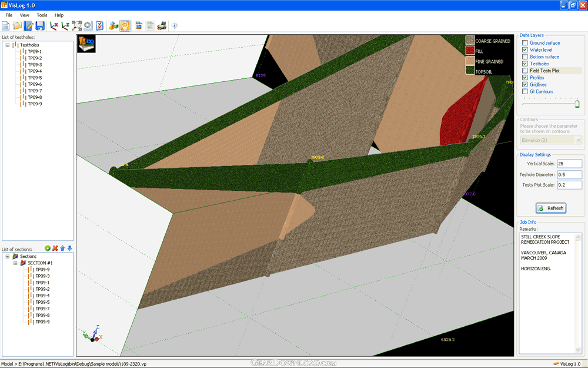Click the Sections root node icon
This screenshot has height=368, width=588.
(15, 257)
